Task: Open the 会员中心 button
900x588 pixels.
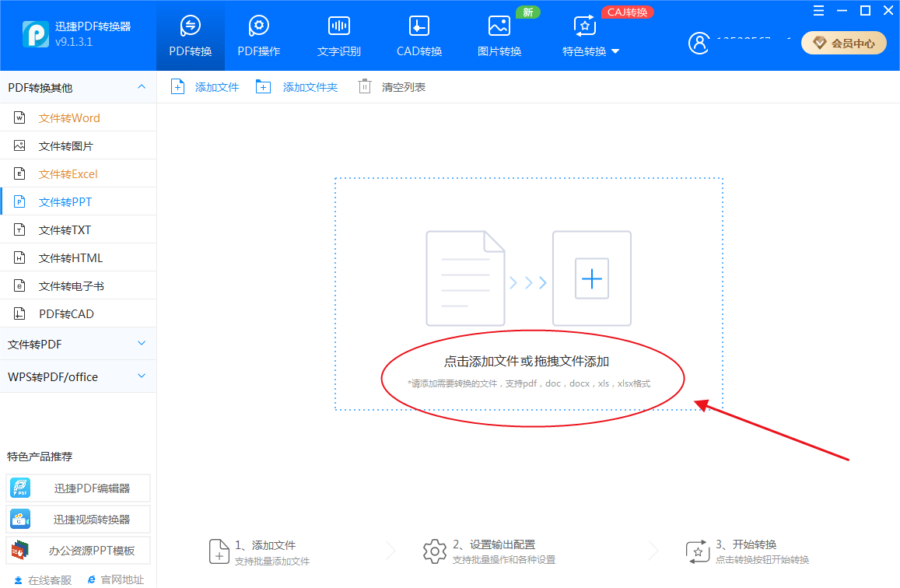Action: pyautogui.click(x=843, y=43)
